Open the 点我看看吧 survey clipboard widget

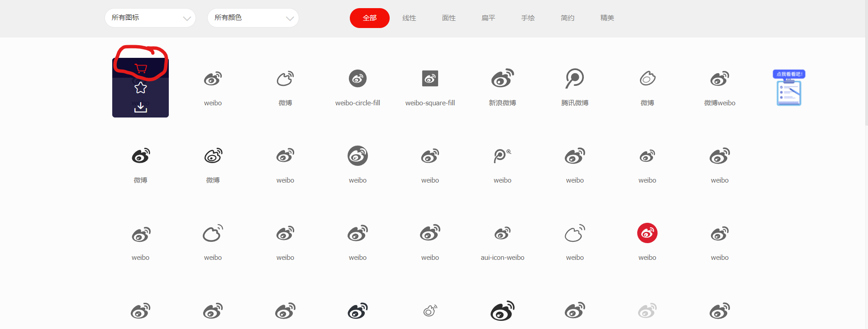click(x=789, y=88)
